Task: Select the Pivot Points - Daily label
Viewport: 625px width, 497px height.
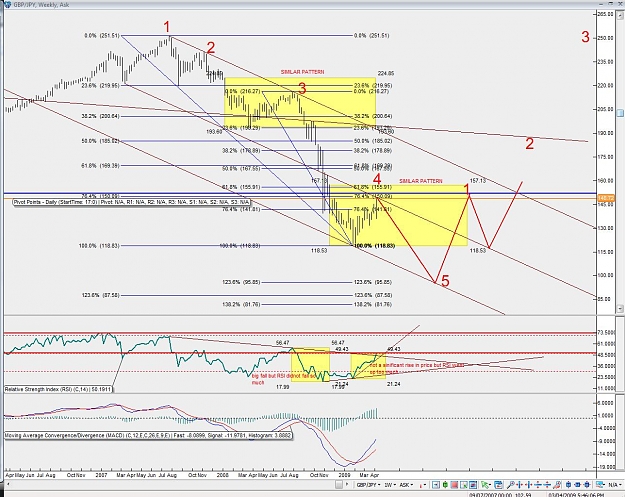Action: coord(132,202)
